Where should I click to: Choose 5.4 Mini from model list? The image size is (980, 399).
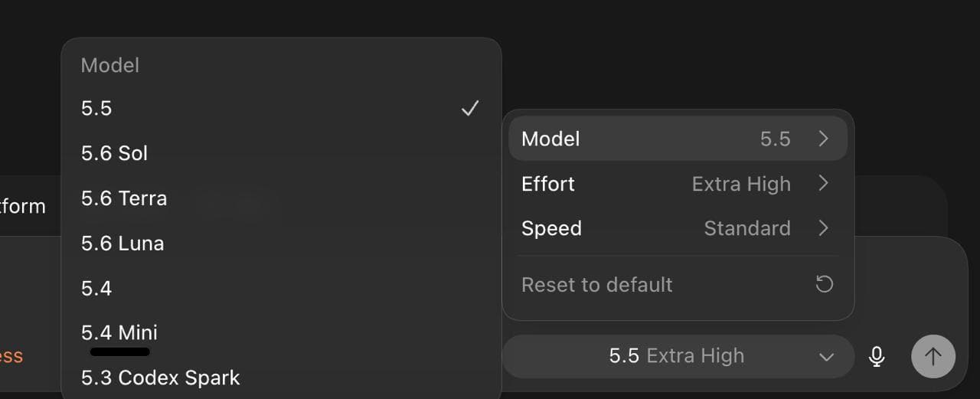coord(281,333)
